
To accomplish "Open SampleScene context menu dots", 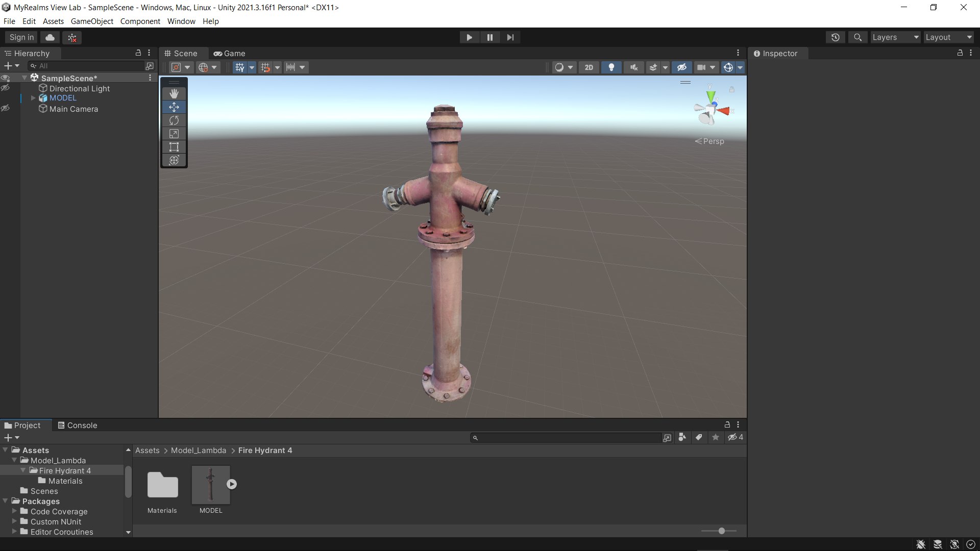I will (x=150, y=78).
